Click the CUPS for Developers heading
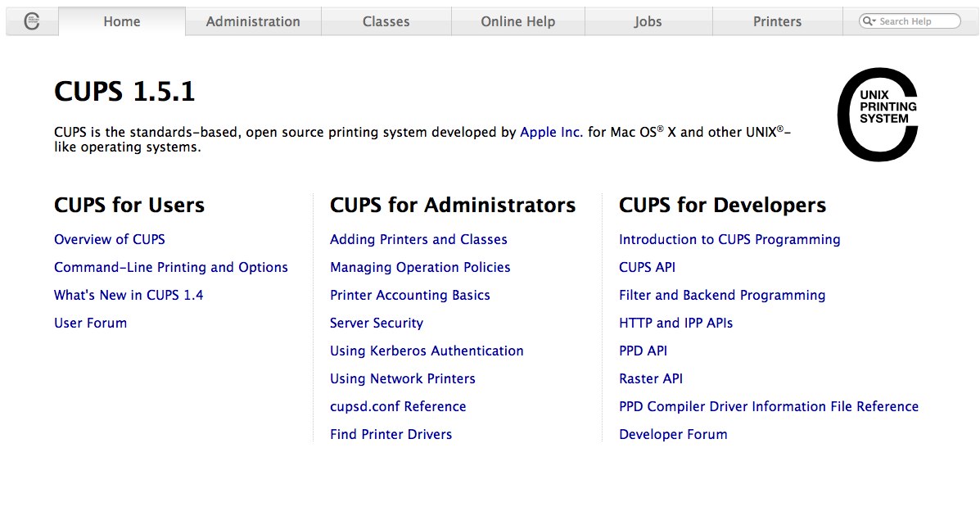This screenshot has width=980, height=525. 722,205
